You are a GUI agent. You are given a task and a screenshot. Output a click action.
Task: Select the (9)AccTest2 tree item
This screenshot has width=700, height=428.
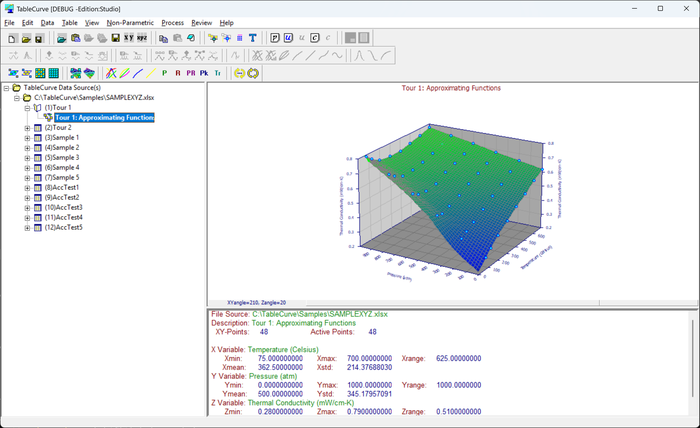click(62, 198)
